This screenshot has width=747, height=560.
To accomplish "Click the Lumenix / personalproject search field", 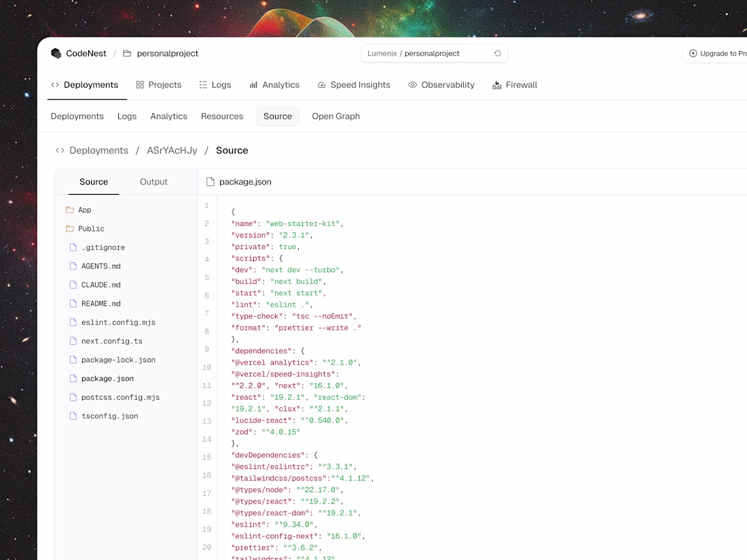I will click(x=434, y=54).
